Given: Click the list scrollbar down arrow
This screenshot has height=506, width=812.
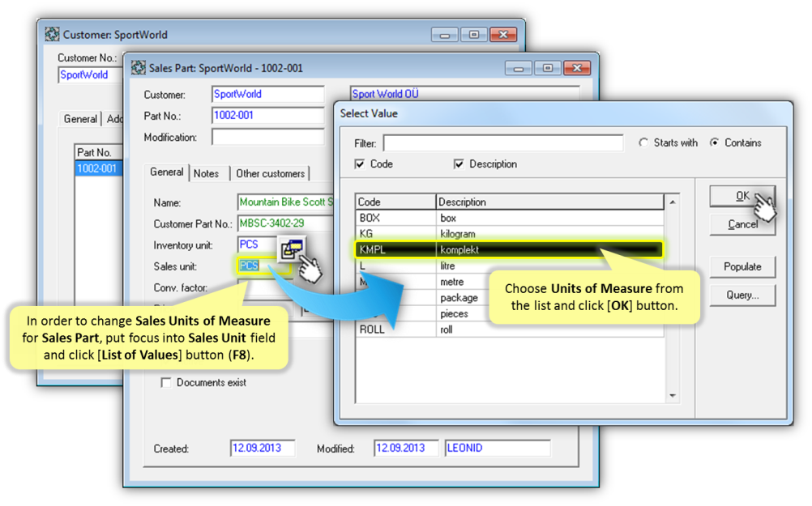Looking at the screenshot, I should [672, 396].
